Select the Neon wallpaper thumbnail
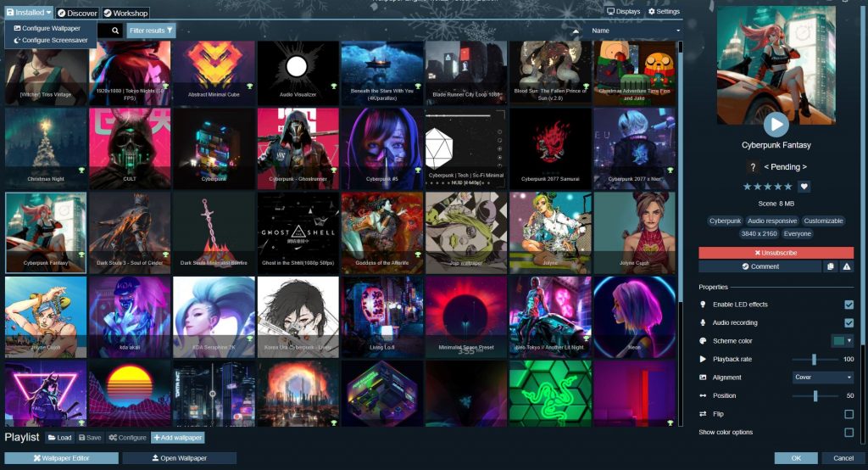 634,317
